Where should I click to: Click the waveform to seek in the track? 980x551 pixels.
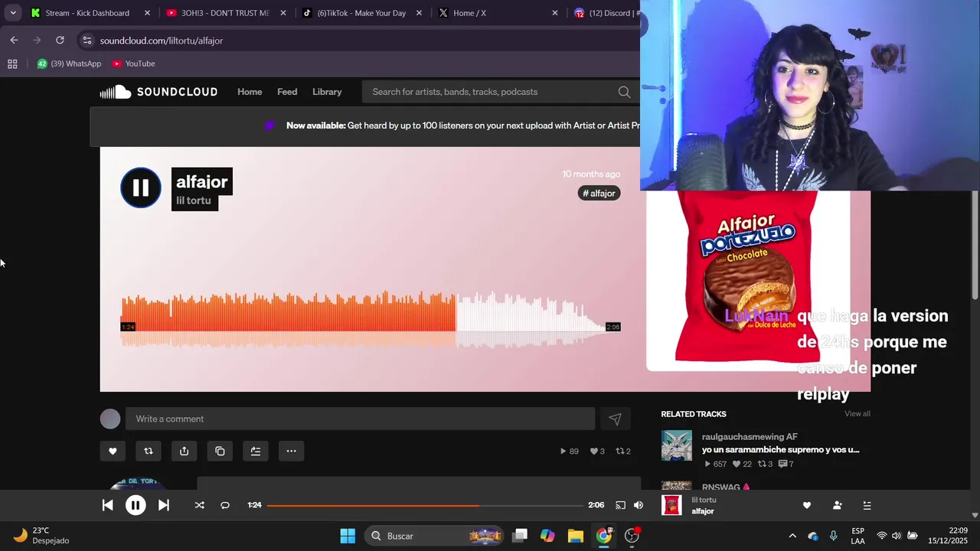(371, 318)
